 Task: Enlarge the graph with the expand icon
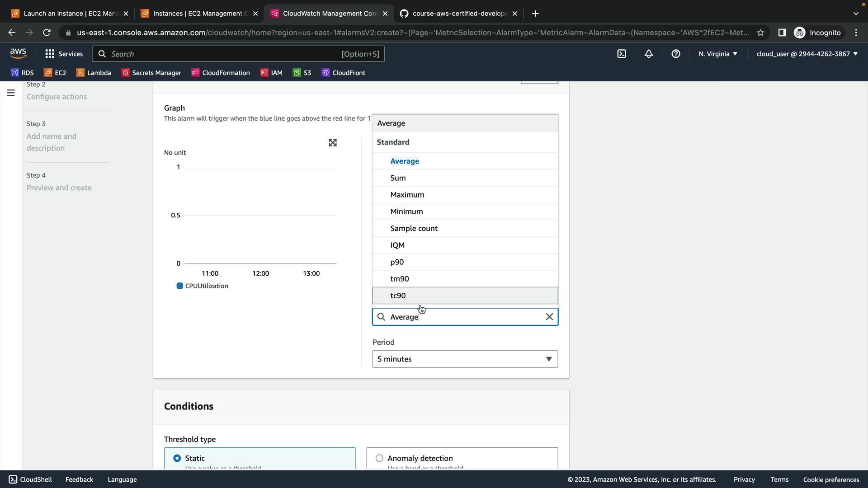pyautogui.click(x=333, y=143)
